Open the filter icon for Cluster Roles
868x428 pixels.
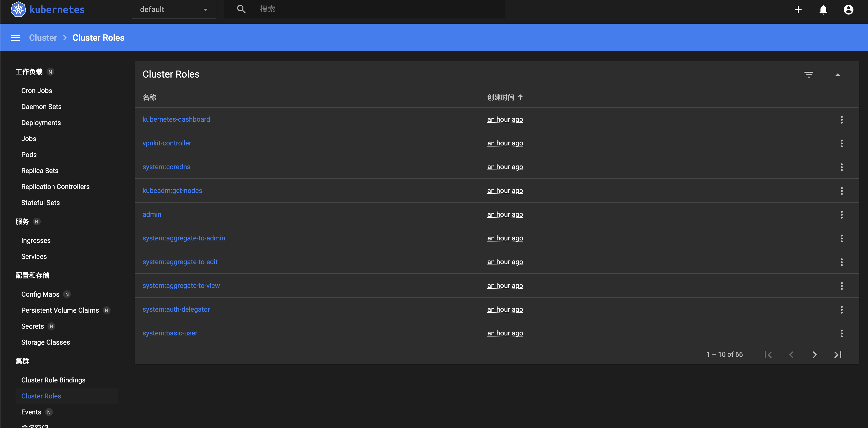tap(809, 74)
